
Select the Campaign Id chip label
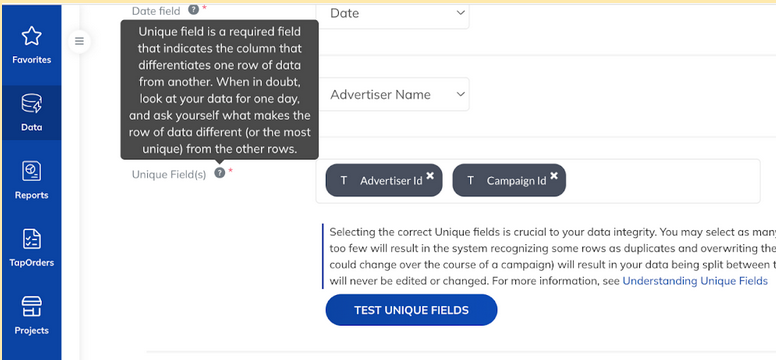click(x=516, y=181)
